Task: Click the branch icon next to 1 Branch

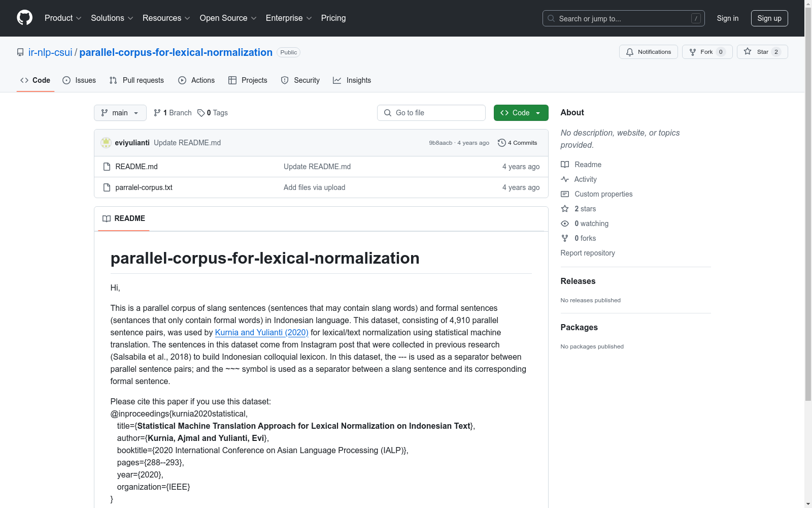Action: click(x=157, y=113)
